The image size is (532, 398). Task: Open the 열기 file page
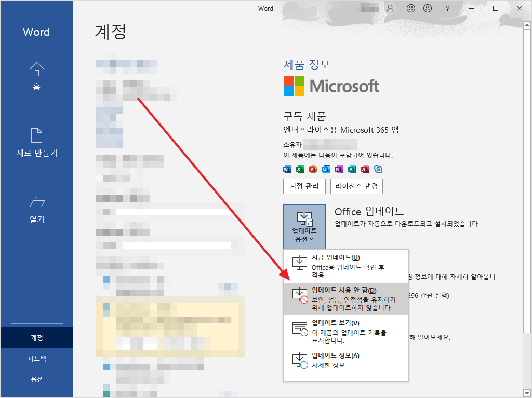[37, 210]
